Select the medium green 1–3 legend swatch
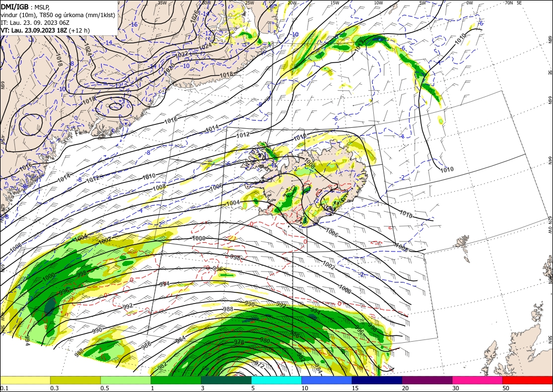553x392 pixels. pos(176,380)
